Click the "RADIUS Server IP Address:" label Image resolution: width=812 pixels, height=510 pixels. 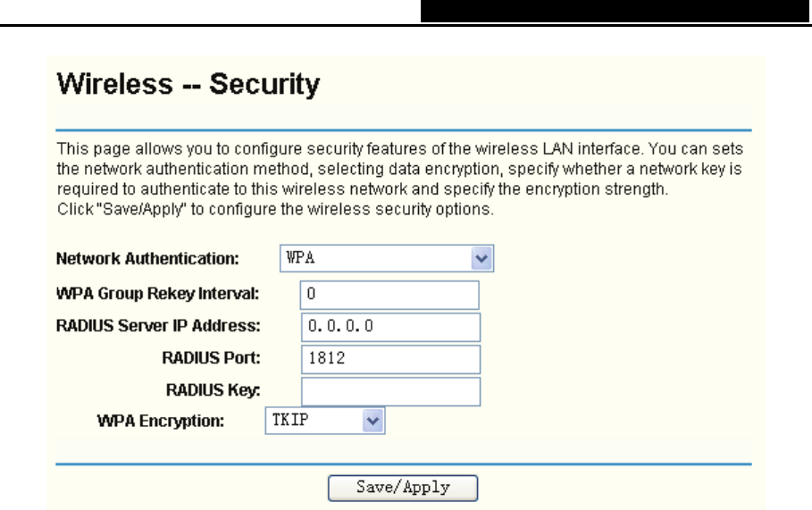point(158,325)
